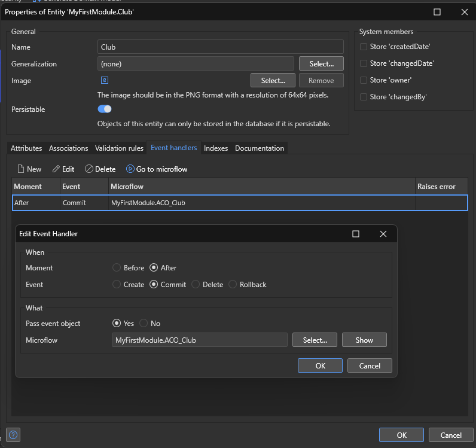The height and width of the screenshot is (448, 476).
Task: Click Select button for Microflow
Action: point(315,340)
